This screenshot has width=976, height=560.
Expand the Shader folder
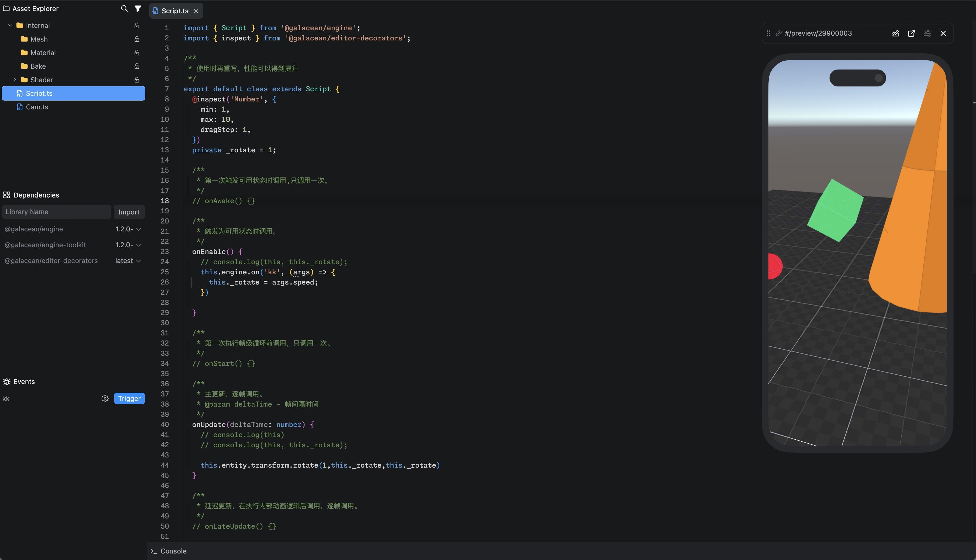coord(15,80)
